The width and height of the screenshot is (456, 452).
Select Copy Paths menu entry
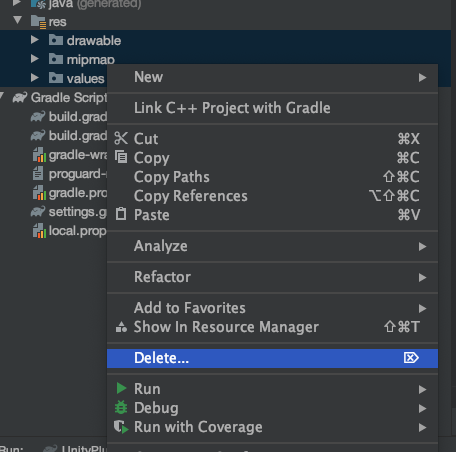point(272,177)
